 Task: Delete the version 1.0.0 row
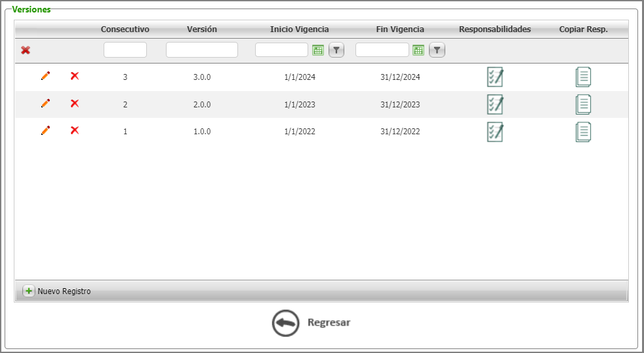click(x=75, y=130)
